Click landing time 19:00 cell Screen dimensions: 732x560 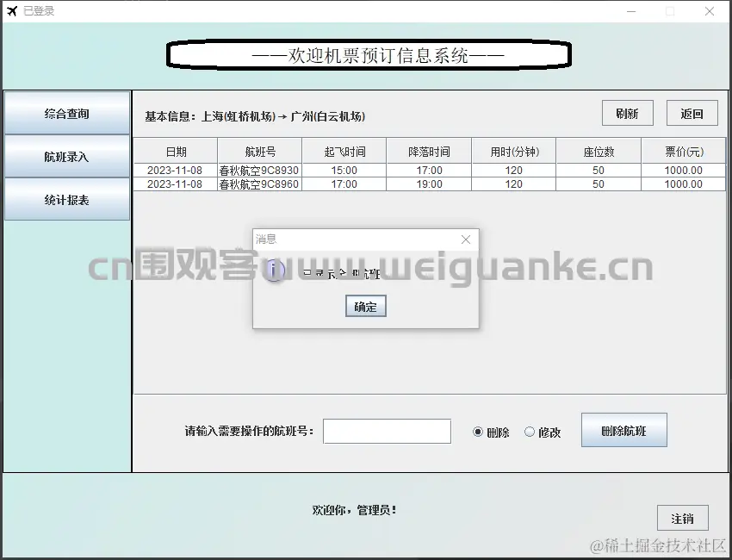(x=429, y=184)
